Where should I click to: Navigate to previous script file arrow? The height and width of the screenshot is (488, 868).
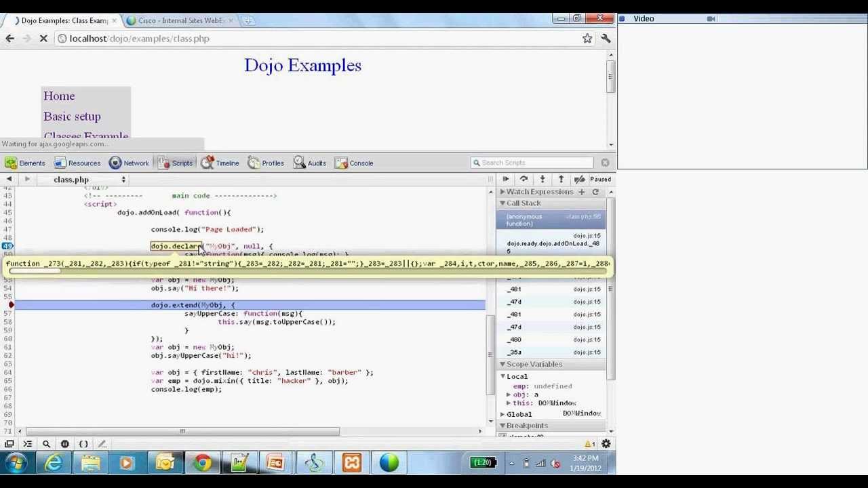click(9, 180)
